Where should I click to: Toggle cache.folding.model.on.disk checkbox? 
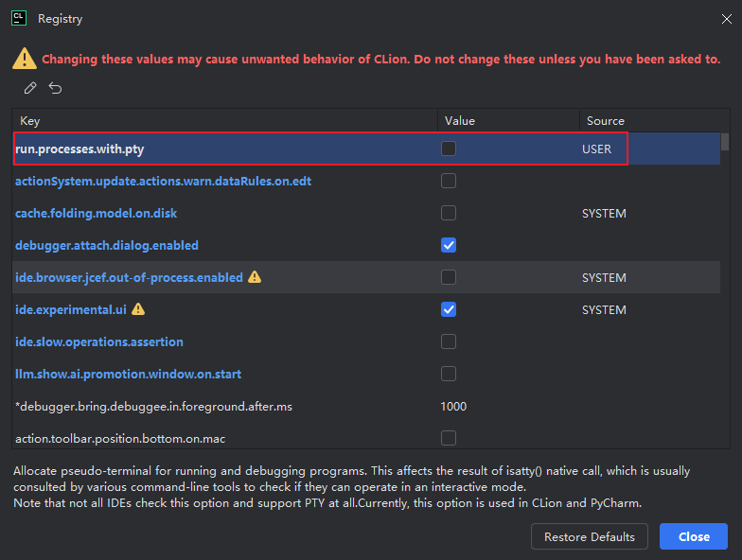[449, 213]
